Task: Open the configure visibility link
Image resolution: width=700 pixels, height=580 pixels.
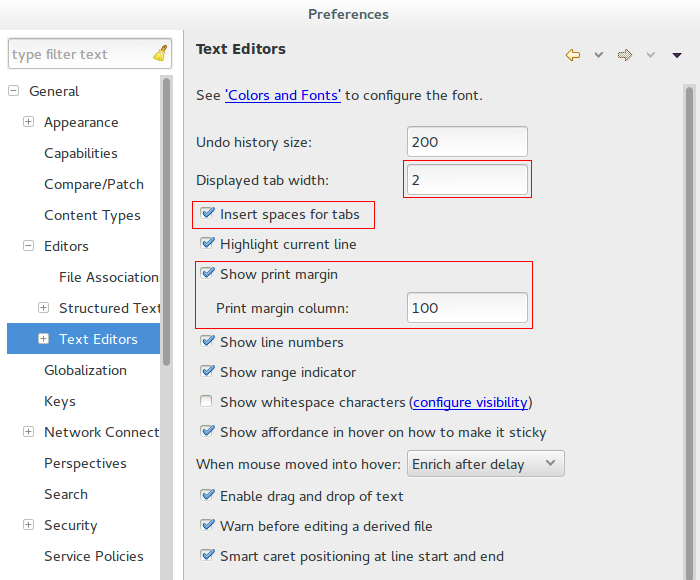Action: 470,403
